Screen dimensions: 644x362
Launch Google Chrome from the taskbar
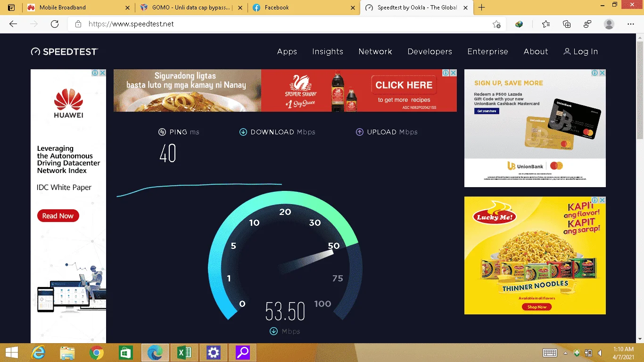click(x=97, y=353)
